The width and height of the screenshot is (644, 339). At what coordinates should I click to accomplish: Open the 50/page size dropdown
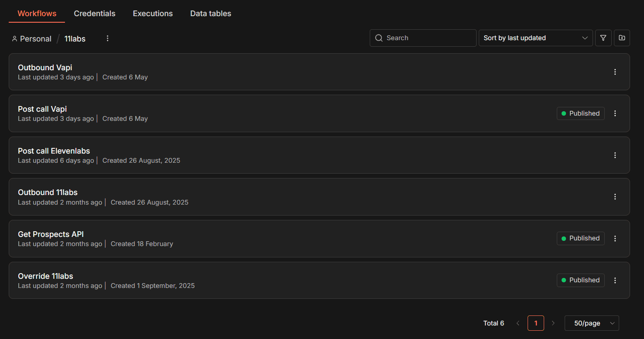pyautogui.click(x=592, y=323)
